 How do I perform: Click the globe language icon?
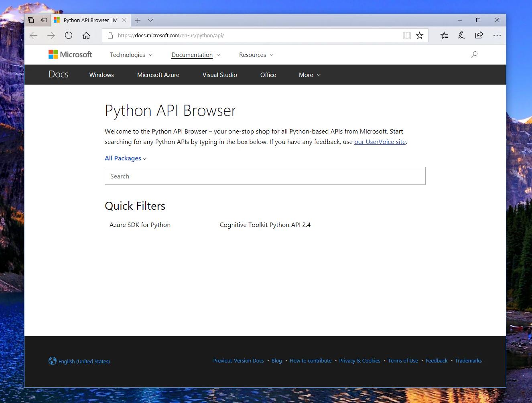click(x=53, y=361)
